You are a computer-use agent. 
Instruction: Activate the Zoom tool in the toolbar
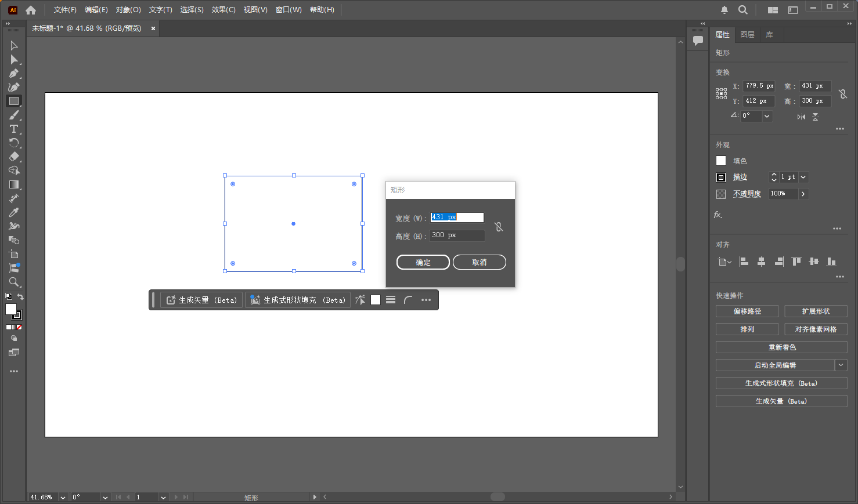click(x=14, y=282)
